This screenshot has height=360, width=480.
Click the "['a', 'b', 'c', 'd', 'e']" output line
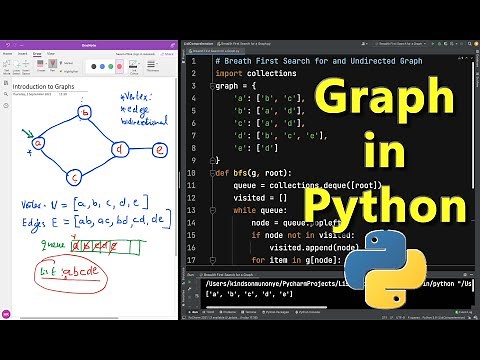point(249,294)
